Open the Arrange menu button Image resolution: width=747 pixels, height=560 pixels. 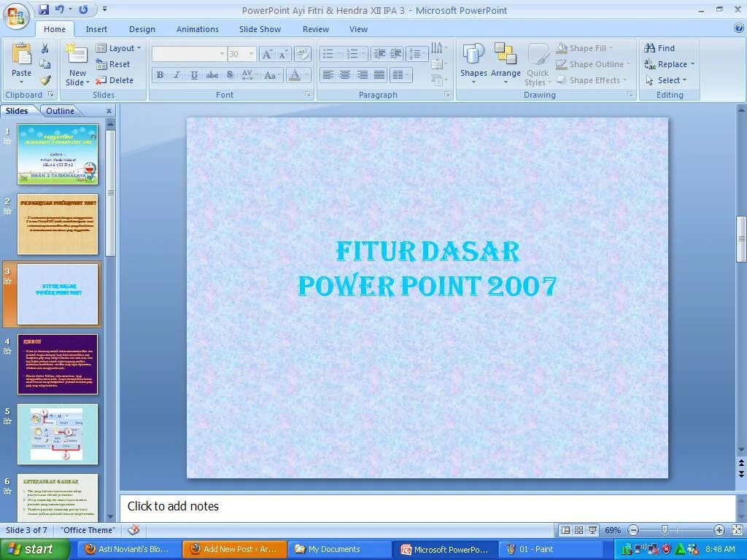tap(506, 64)
